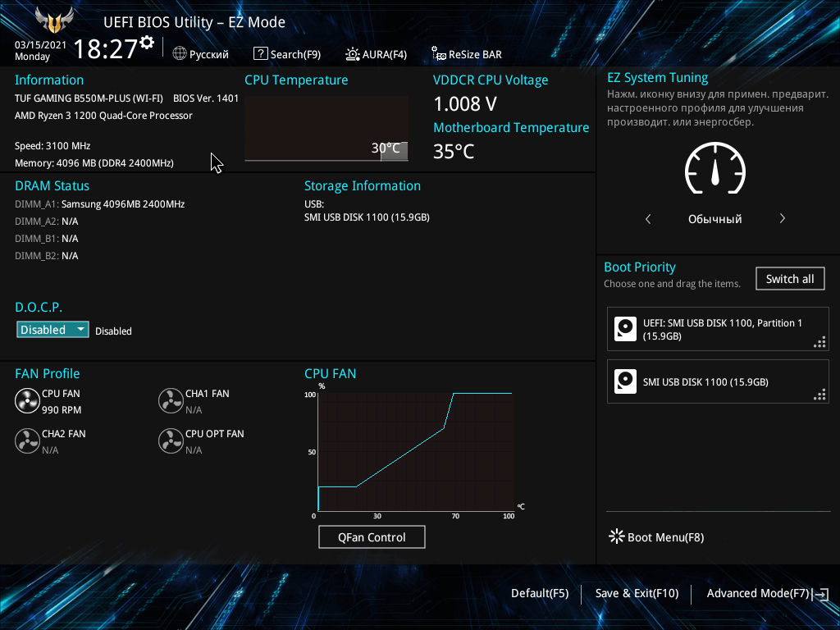Click the Speed: 3100 MHz text

pyautogui.click(x=52, y=146)
